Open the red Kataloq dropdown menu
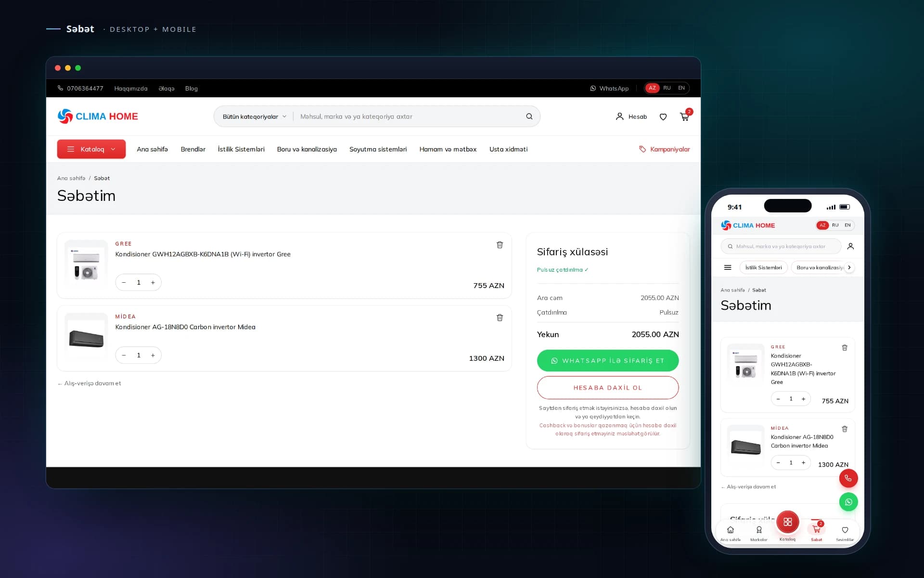 tap(91, 149)
